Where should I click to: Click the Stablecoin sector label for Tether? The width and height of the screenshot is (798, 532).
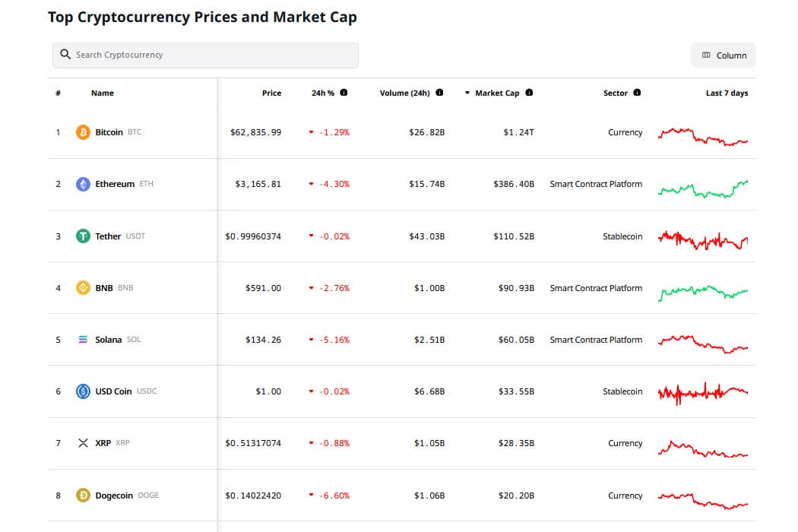click(622, 236)
